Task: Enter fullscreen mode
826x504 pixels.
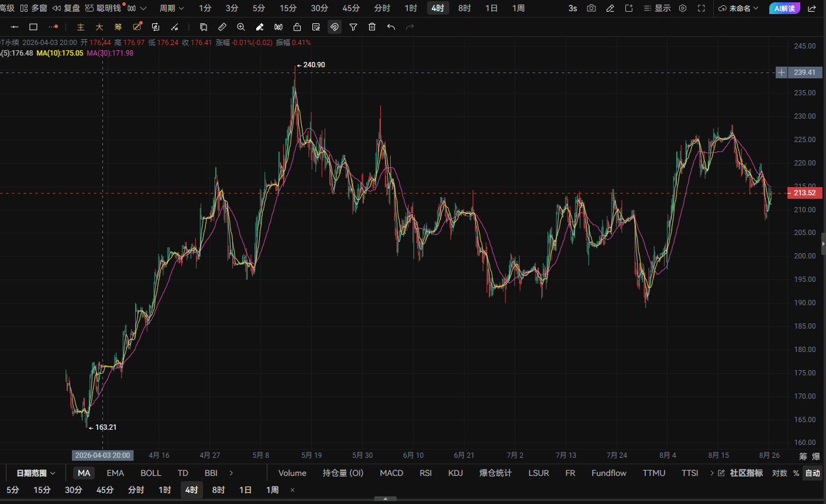Action: click(701, 8)
